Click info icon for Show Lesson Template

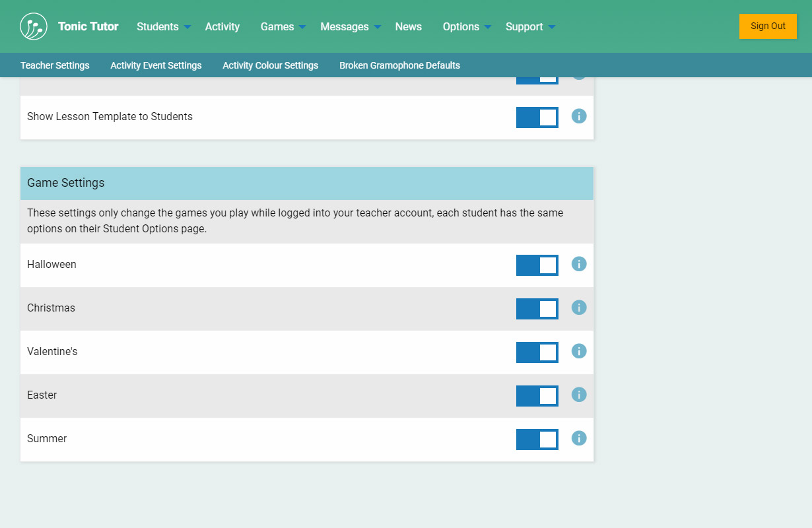tap(579, 116)
